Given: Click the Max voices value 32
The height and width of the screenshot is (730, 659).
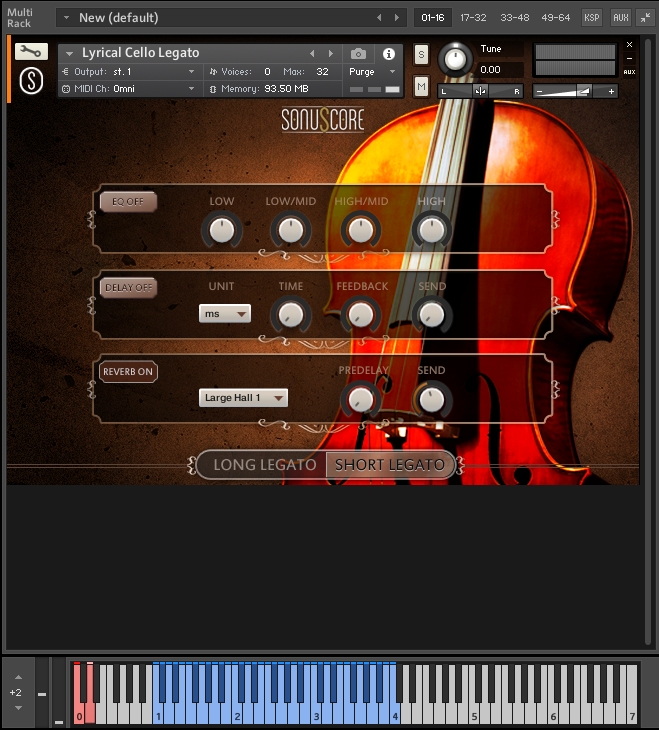Looking at the screenshot, I should pos(322,72).
